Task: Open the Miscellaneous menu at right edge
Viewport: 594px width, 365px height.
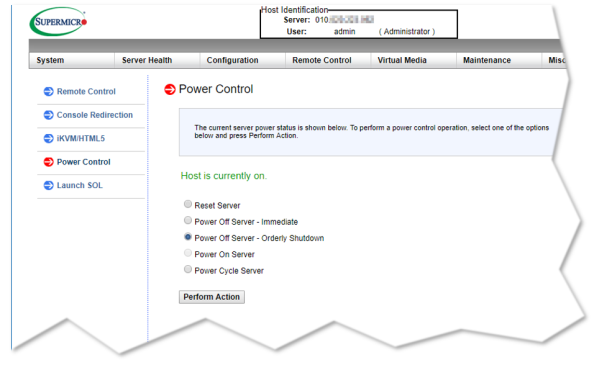Action: [x=555, y=60]
